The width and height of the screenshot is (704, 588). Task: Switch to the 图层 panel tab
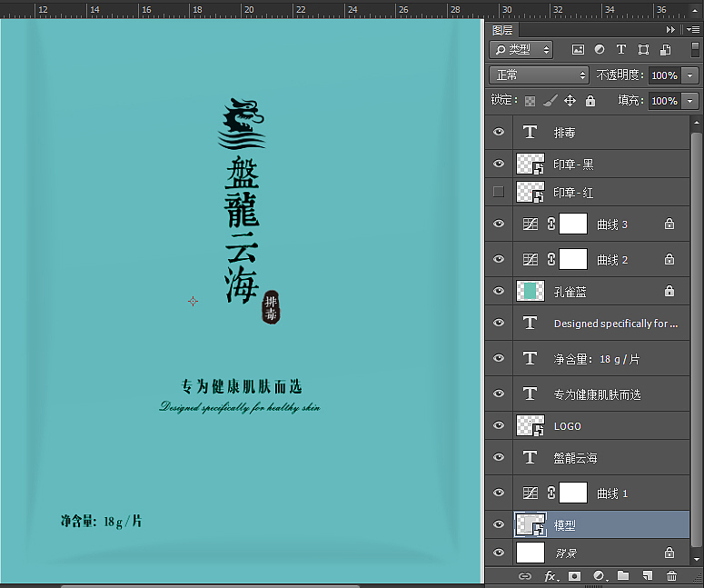click(502, 30)
